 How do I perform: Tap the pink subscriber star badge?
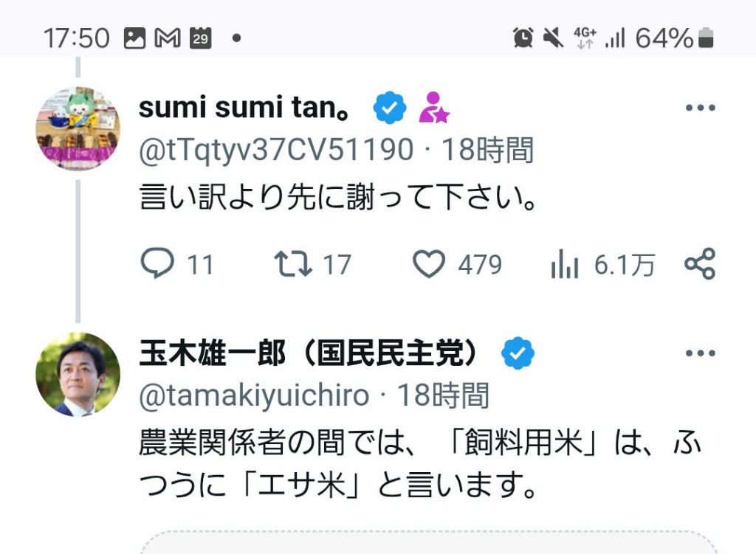433,108
